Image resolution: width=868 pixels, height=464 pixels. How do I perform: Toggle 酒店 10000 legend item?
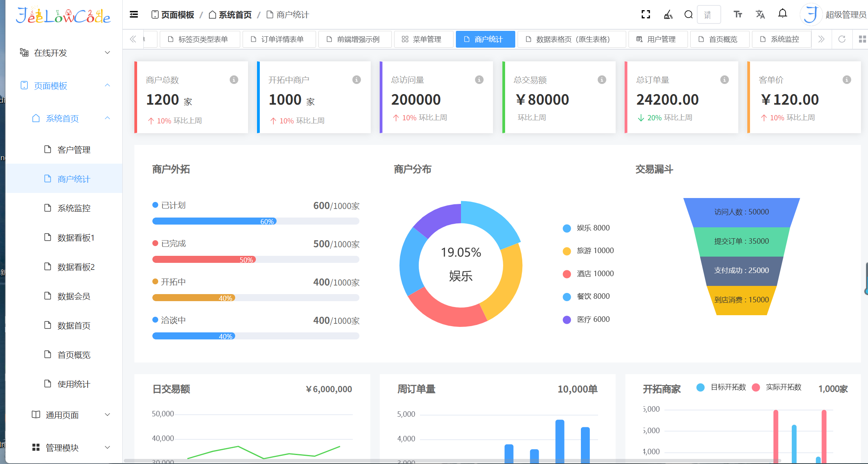(588, 274)
